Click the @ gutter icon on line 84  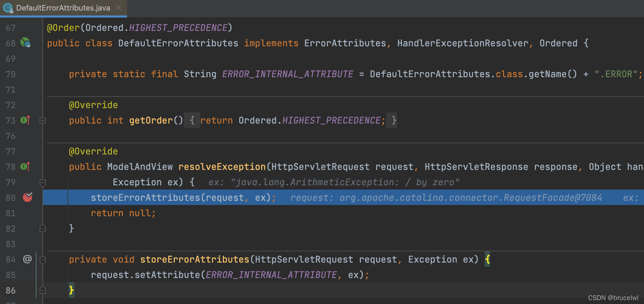[27, 259]
